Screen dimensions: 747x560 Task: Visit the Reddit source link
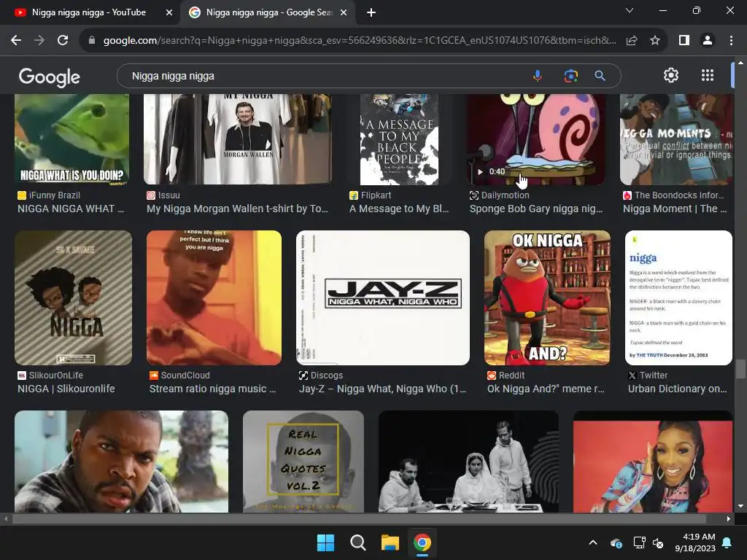[x=506, y=376]
